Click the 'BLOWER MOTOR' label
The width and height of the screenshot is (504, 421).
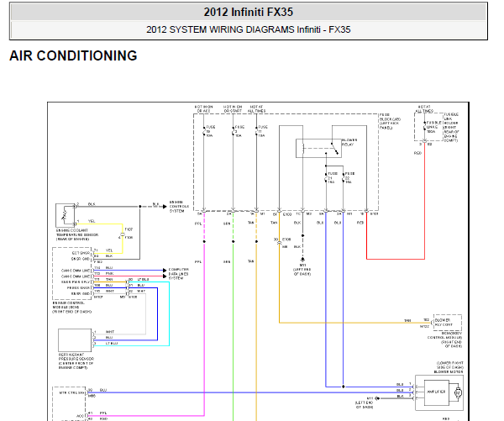click(449, 371)
